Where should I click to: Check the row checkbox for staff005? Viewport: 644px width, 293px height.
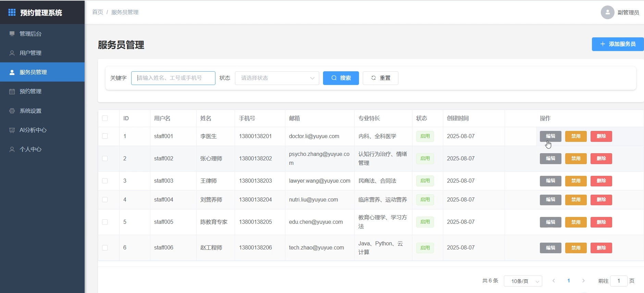click(x=105, y=222)
